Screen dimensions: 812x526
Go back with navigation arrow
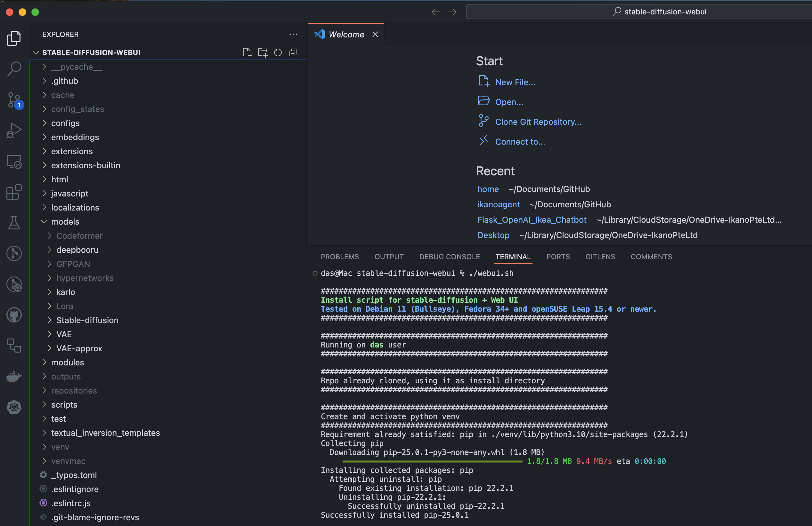click(435, 12)
